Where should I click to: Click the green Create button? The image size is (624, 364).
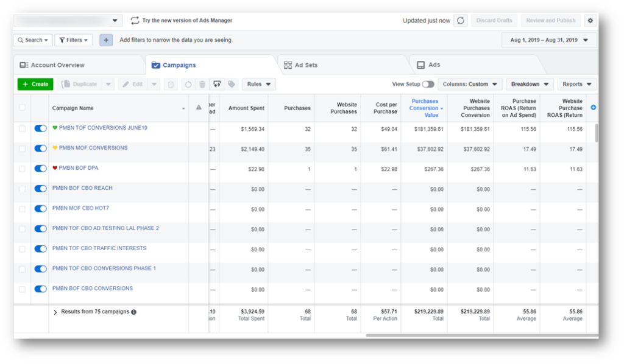pos(35,84)
